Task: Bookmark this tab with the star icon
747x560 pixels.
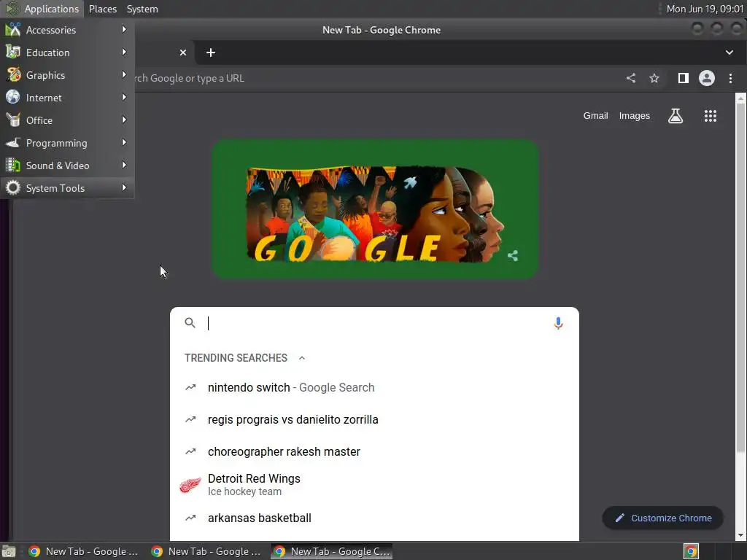Action: [x=654, y=78]
